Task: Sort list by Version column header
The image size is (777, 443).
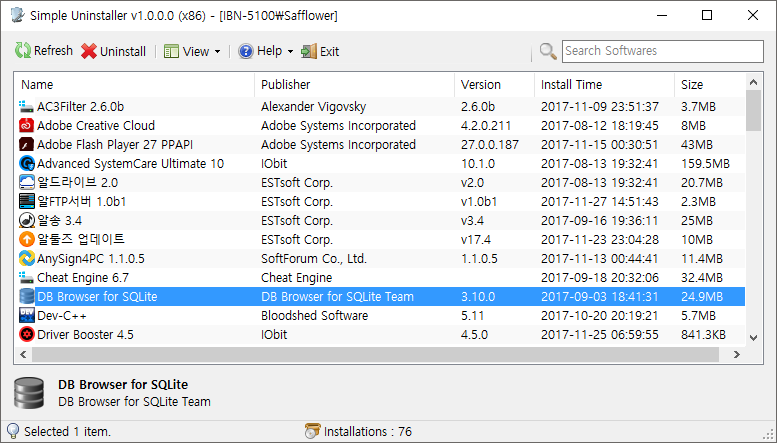Action: click(495, 85)
